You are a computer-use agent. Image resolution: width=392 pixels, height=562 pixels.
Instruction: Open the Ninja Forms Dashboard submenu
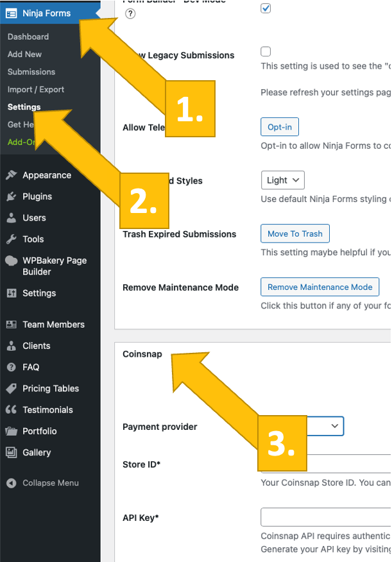coord(28,37)
